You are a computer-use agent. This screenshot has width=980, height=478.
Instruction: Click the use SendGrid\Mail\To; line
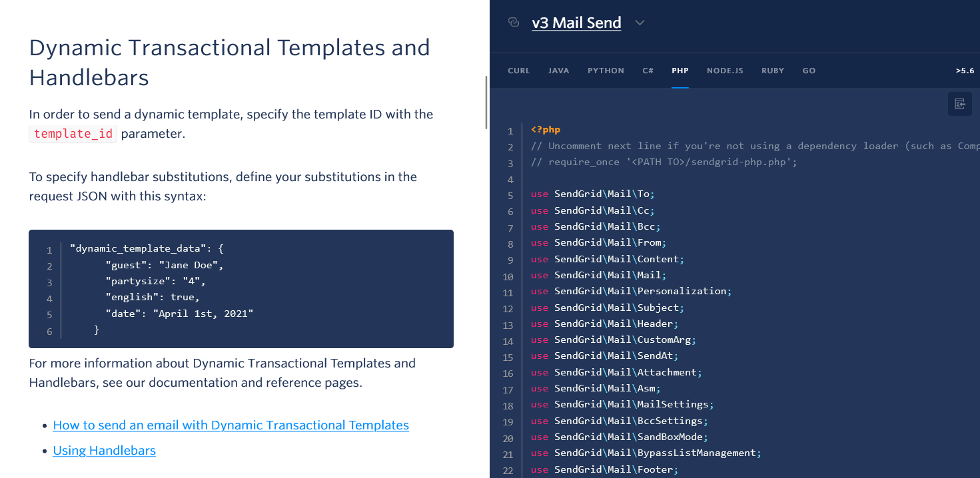[593, 194]
